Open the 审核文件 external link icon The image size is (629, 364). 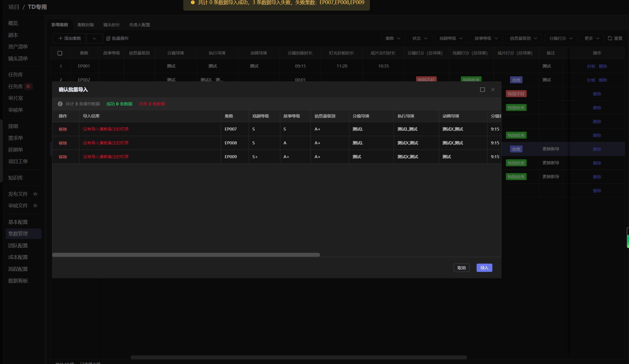[35, 206]
